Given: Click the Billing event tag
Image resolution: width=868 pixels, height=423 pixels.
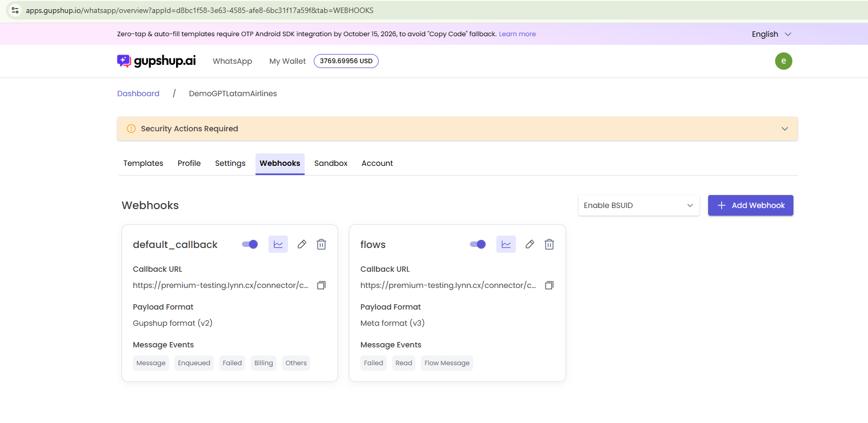Looking at the screenshot, I should click(264, 363).
